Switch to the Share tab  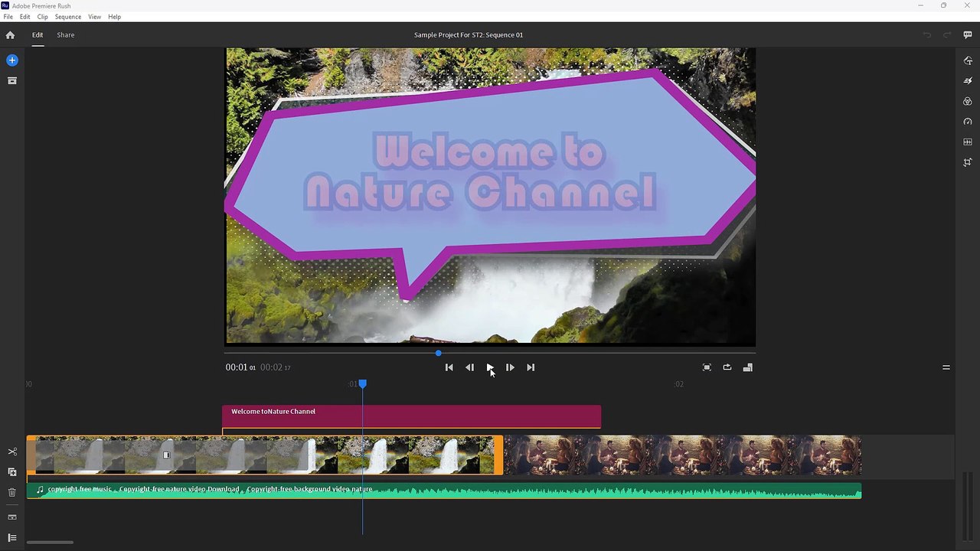(66, 35)
